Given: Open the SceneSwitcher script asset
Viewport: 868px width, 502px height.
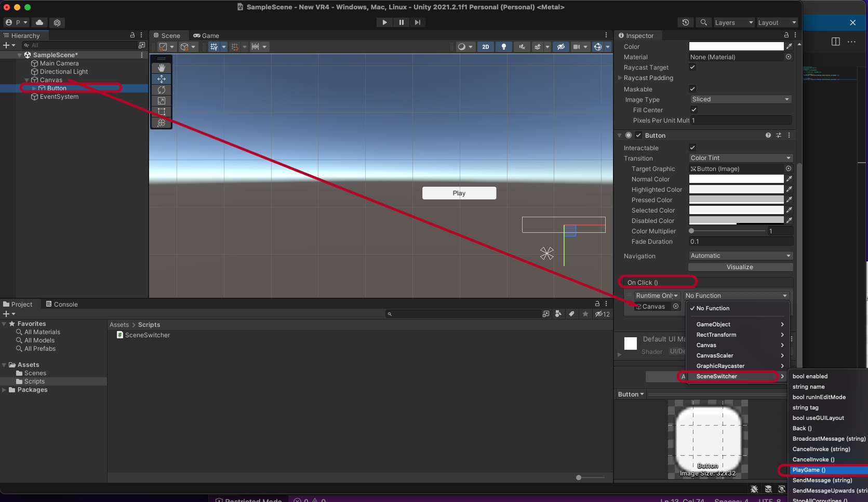Looking at the screenshot, I should 143,335.
